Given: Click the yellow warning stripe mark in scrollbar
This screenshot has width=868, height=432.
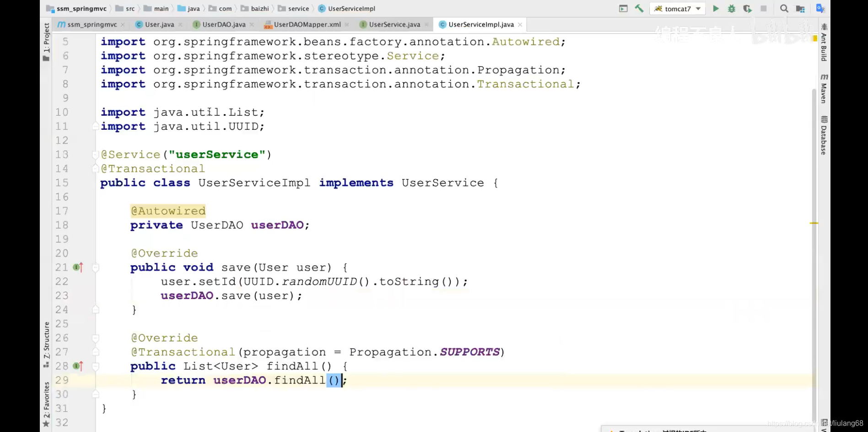Looking at the screenshot, I should (x=814, y=223).
